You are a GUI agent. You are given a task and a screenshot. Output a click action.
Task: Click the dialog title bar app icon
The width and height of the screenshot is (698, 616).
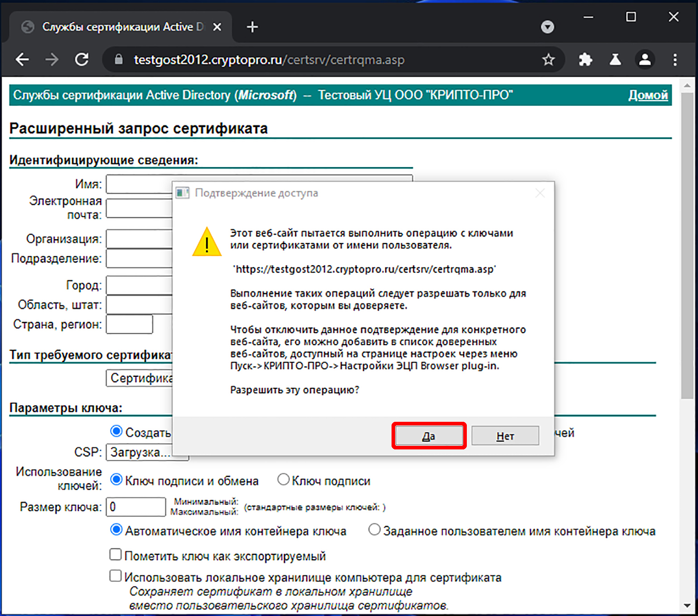[183, 193]
